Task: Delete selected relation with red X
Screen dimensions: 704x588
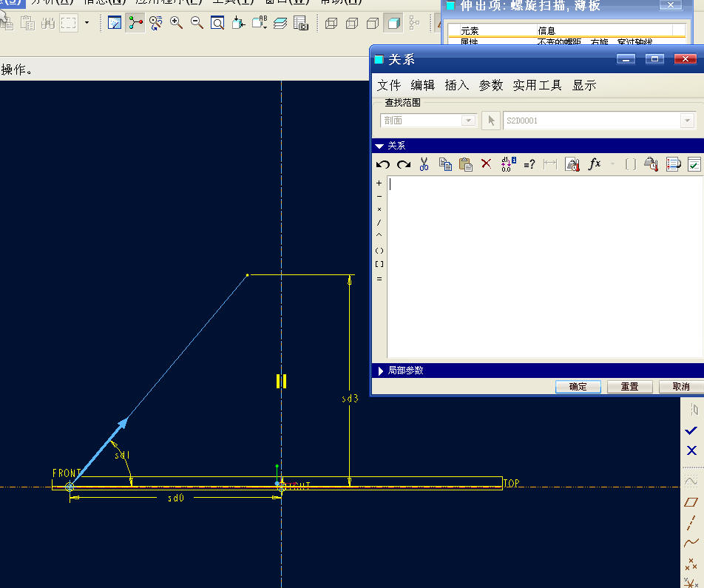Action: click(486, 163)
